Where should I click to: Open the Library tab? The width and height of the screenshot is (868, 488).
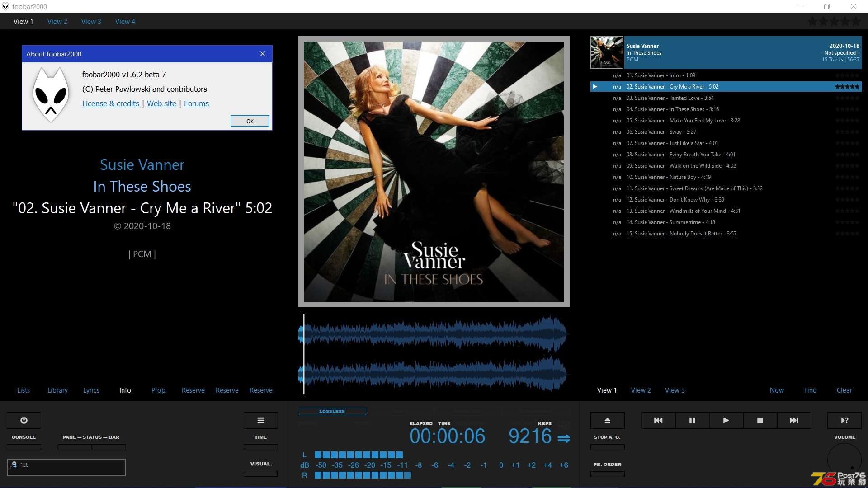pyautogui.click(x=57, y=390)
